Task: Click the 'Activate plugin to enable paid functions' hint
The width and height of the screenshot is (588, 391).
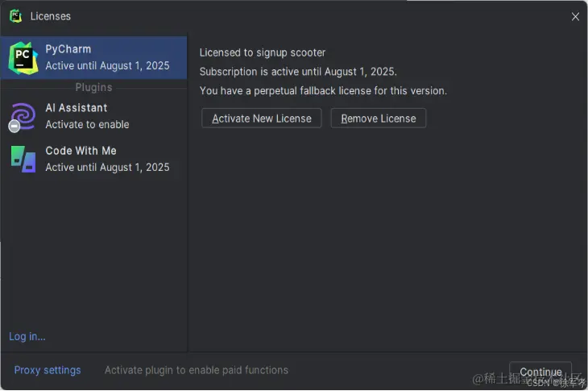Action: pos(196,370)
